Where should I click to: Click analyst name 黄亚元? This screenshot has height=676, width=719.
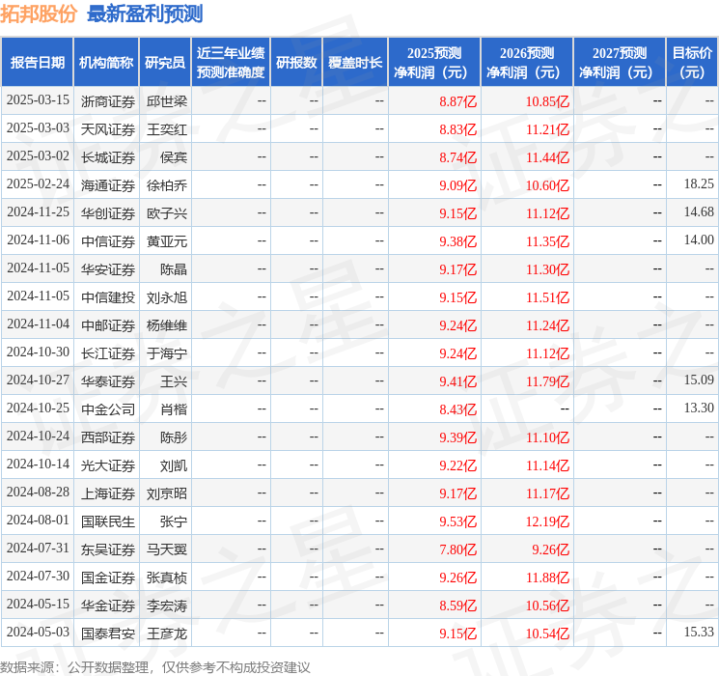pos(166,241)
